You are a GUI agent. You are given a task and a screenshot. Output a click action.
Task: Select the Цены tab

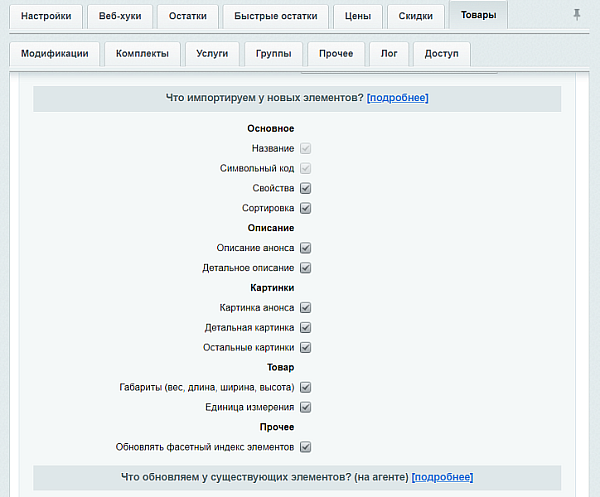357,16
